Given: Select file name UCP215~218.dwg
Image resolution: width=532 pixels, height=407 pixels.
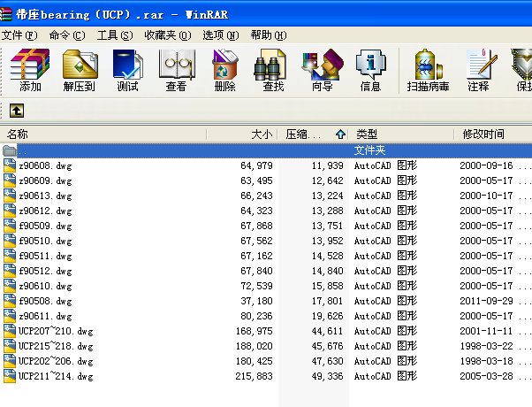Looking at the screenshot, I should (56, 346).
